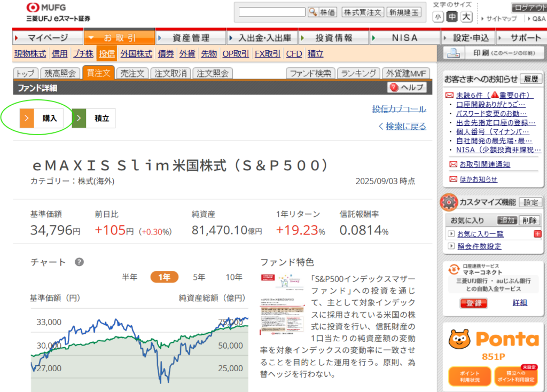Open the マイページ menu
The width and height of the screenshot is (547, 392).
click(x=48, y=37)
